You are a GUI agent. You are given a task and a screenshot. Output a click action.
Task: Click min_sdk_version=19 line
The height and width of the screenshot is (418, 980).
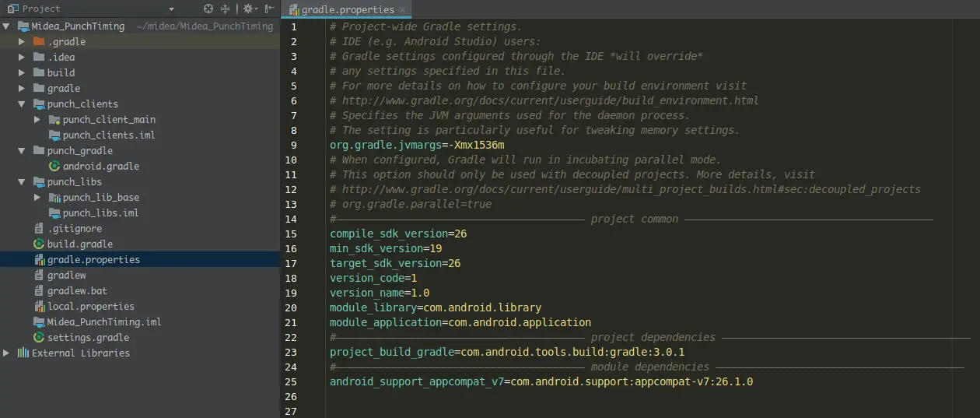[x=386, y=248]
